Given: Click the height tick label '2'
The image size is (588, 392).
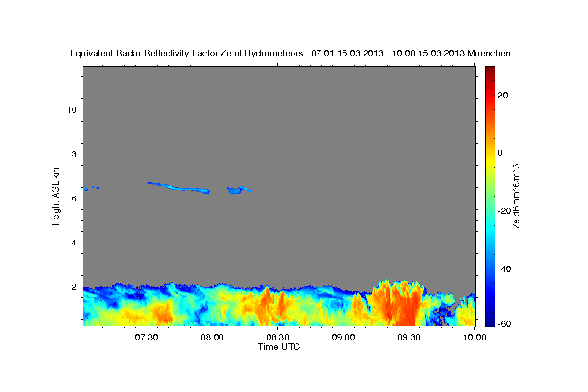Looking at the screenshot, I should click(x=74, y=287).
